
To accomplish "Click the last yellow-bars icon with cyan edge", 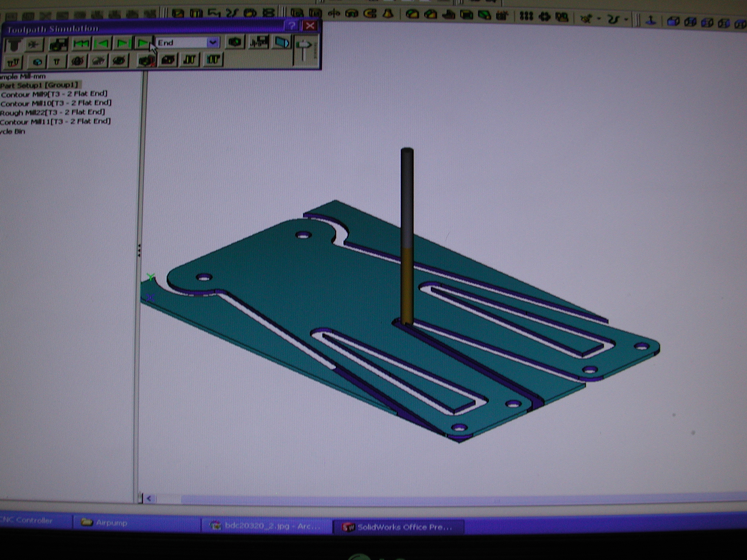I will pos(213,59).
